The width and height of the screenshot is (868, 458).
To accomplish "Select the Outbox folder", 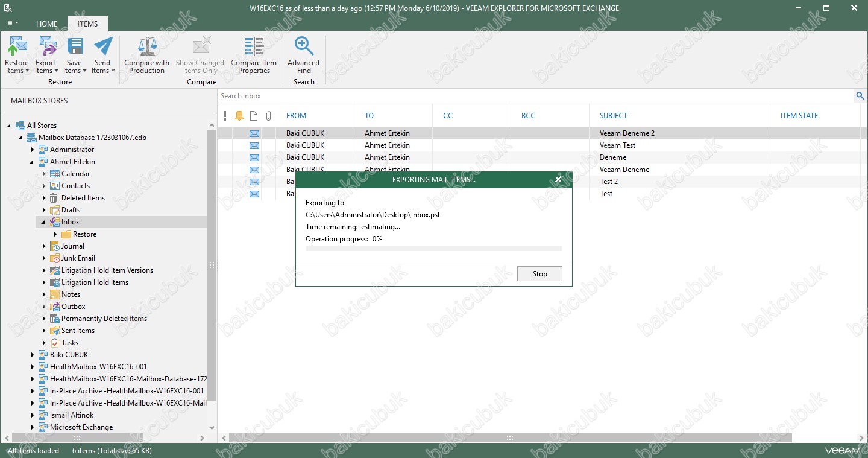I will click(74, 307).
